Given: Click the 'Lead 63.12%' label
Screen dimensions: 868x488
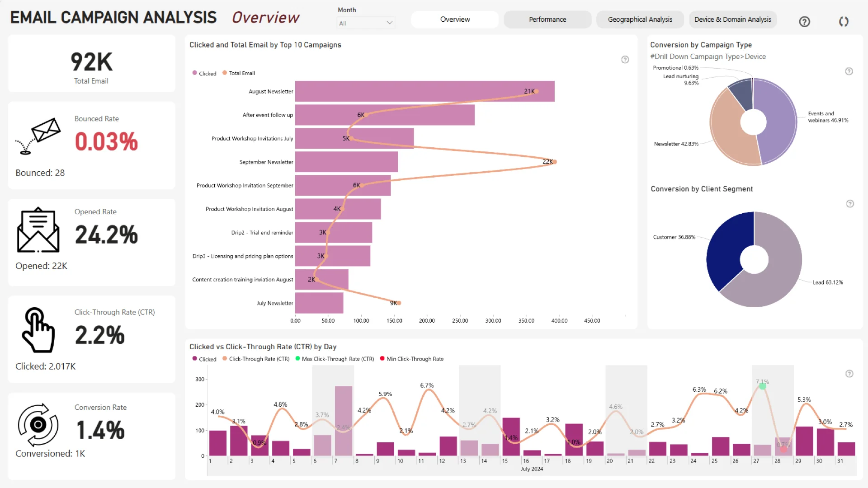Looking at the screenshot, I should (828, 282).
